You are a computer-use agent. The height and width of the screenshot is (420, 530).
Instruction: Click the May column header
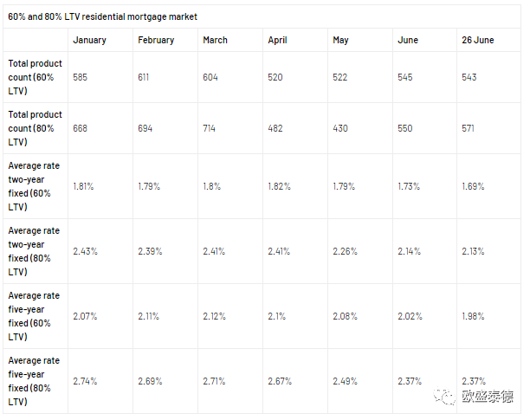340,40
